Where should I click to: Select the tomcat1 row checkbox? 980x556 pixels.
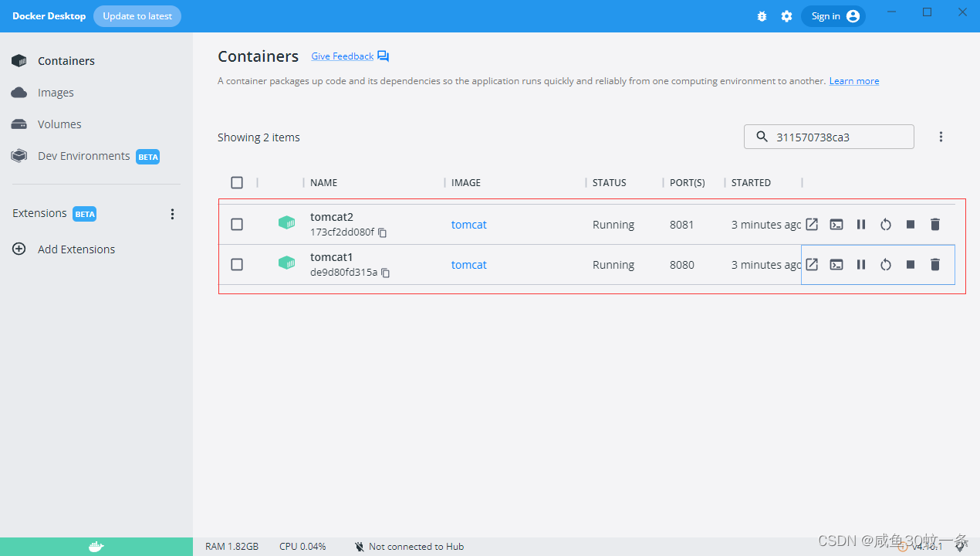(237, 264)
